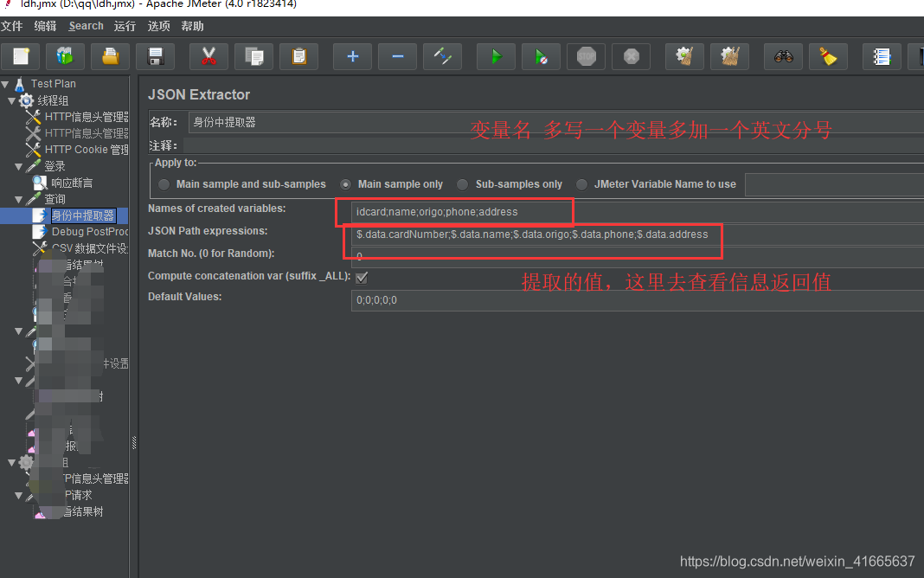The height and width of the screenshot is (578, 924).
Task: Cut selection with scissors icon
Action: point(209,56)
